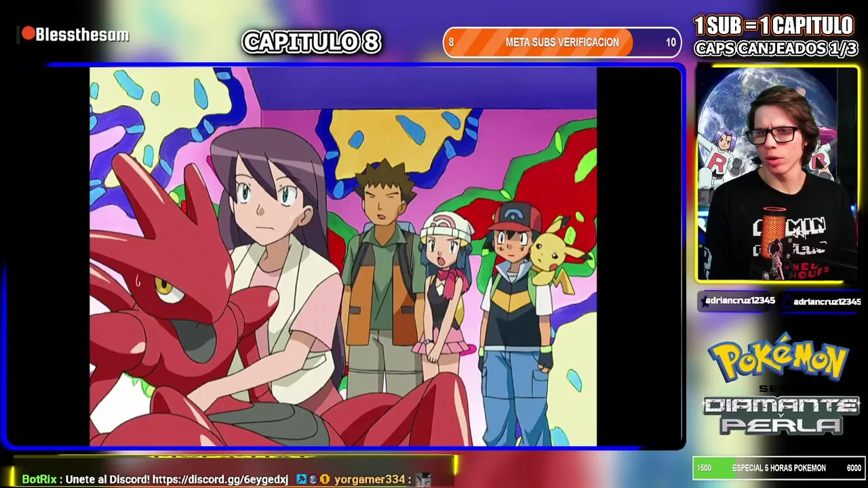
Task: Click the CAPS CANJEADOS 1/3 counter
Action: coord(776,49)
